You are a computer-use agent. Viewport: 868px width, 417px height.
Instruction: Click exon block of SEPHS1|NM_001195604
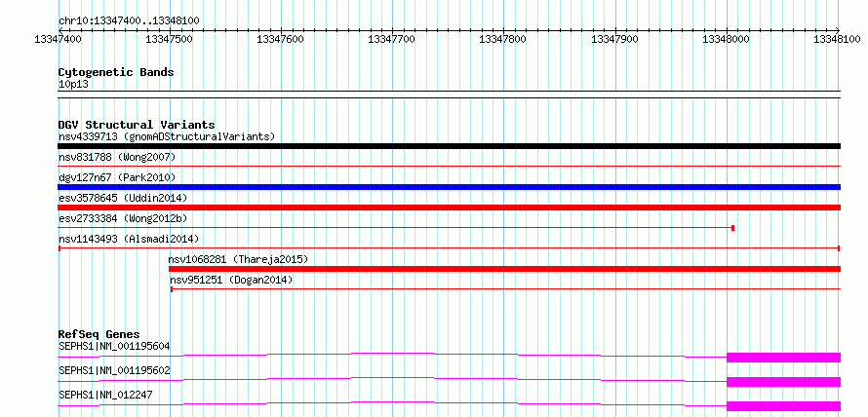pos(784,358)
